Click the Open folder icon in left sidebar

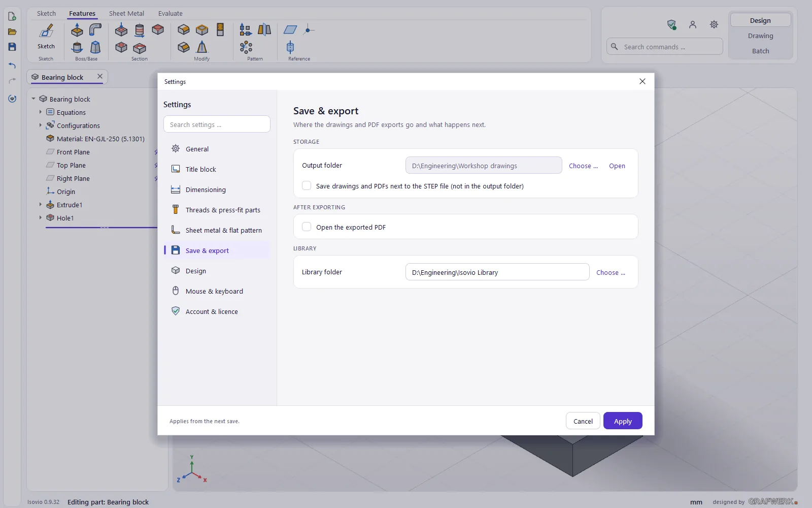tap(12, 31)
